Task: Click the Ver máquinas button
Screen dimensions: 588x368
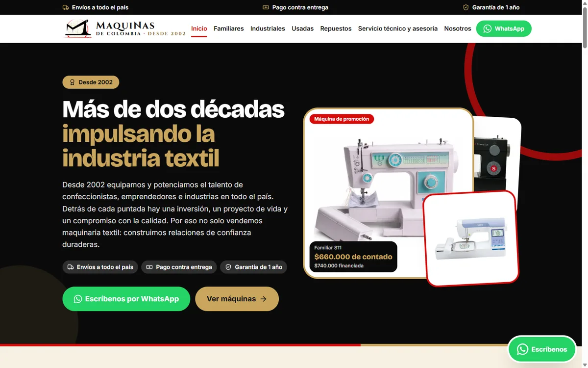Action: click(237, 299)
